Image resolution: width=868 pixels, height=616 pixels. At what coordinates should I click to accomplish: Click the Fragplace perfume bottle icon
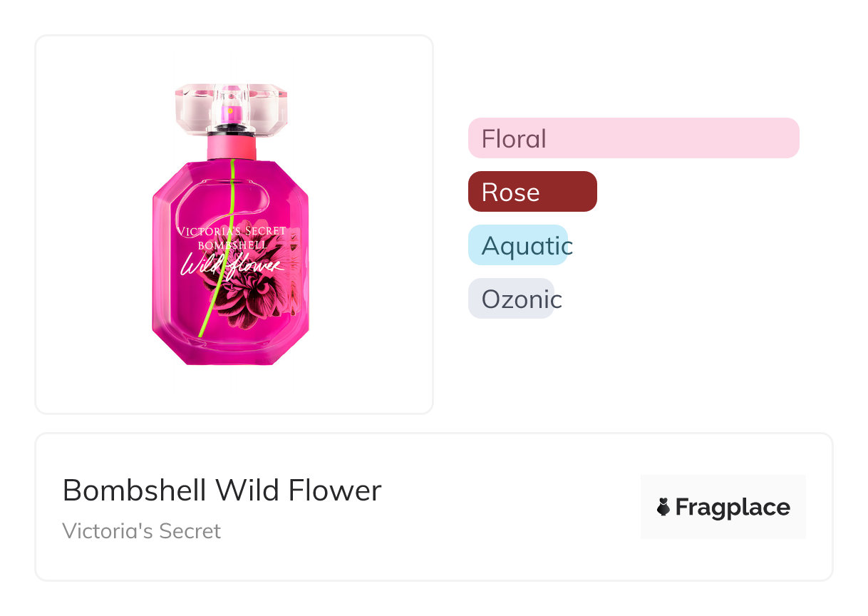(x=663, y=507)
